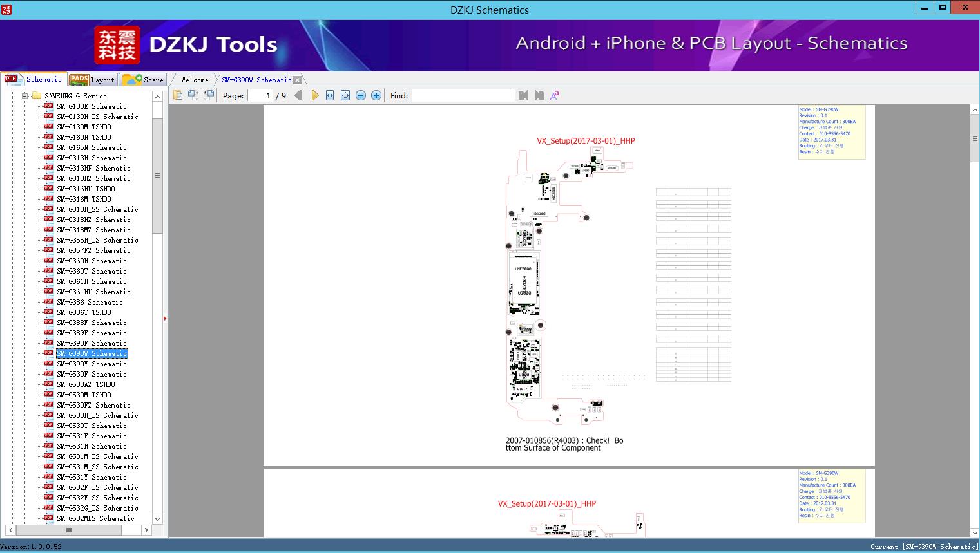Click PDF icon beside SM-G318MZ Schematic
The height and width of the screenshot is (553, 980).
48,229
